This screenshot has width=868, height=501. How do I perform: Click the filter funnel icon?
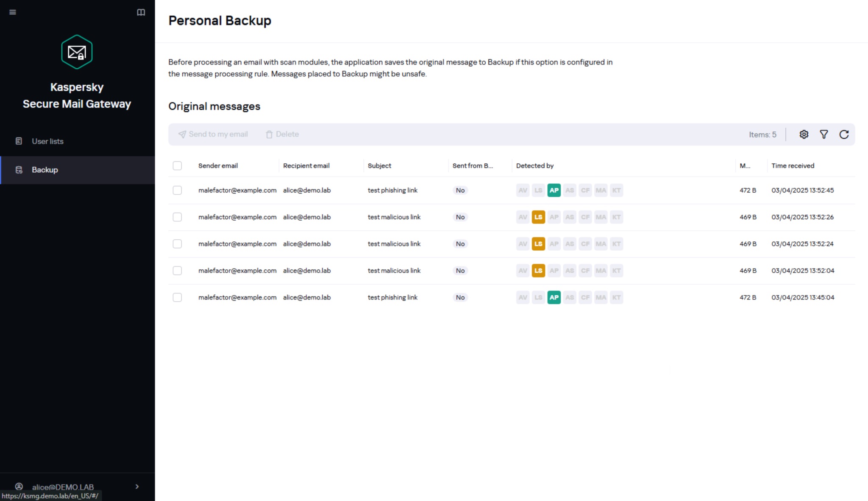[823, 134]
